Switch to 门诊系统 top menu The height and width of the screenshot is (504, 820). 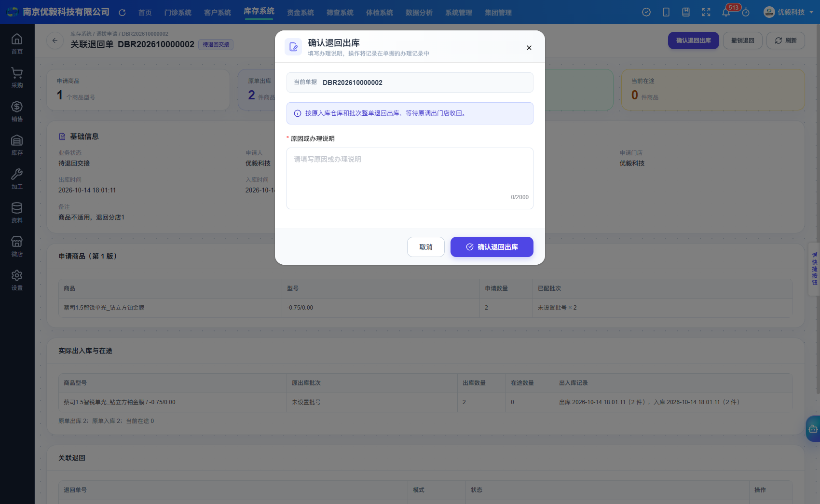tap(178, 13)
